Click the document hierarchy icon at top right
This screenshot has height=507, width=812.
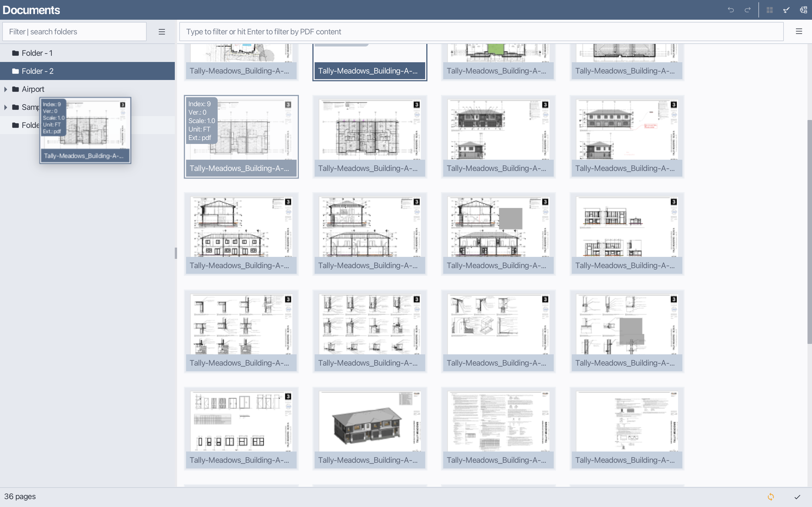pyautogui.click(x=803, y=10)
